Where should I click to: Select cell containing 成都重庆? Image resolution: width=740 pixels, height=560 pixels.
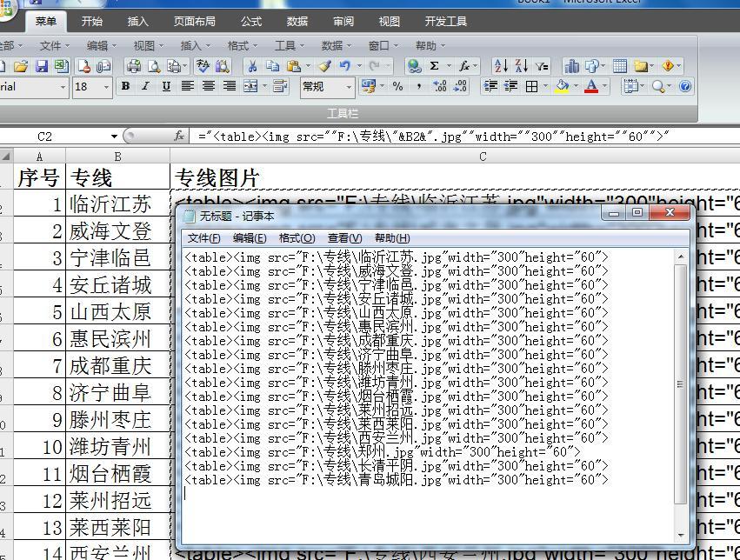pos(117,365)
